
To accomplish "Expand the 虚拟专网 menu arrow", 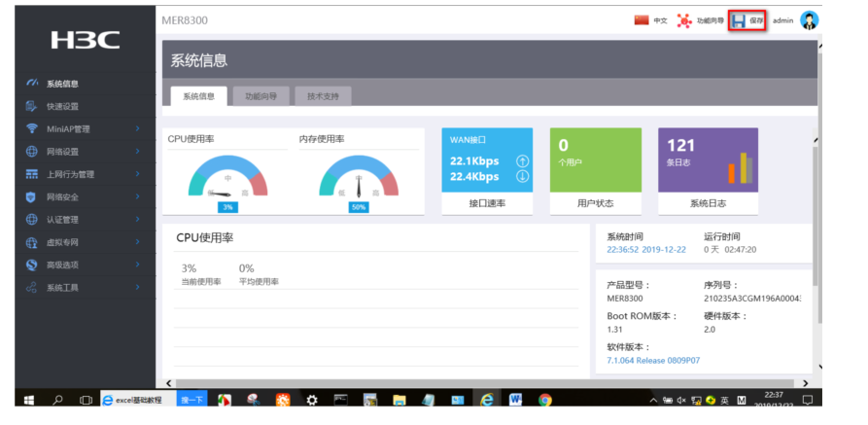I will tap(137, 242).
